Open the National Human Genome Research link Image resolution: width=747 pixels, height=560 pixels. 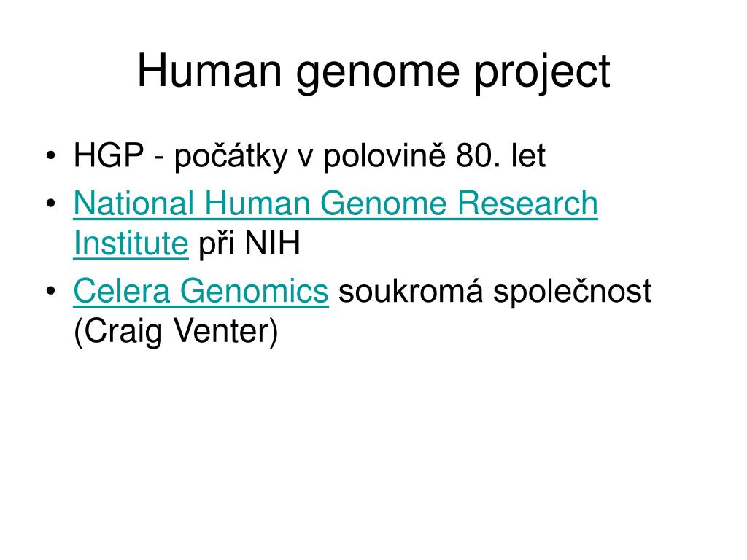[x=336, y=203]
